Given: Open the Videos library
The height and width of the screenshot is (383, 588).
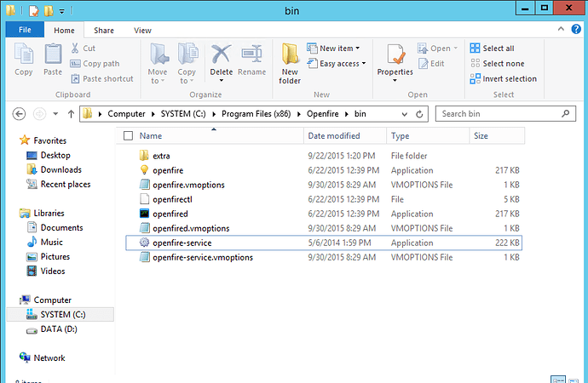Looking at the screenshot, I should point(46,271).
